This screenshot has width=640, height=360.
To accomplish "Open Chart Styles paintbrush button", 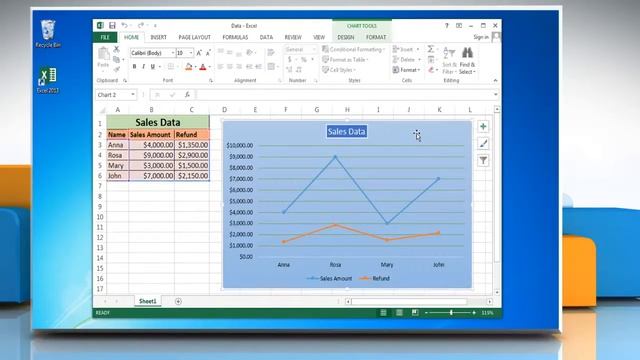I will [x=483, y=144].
